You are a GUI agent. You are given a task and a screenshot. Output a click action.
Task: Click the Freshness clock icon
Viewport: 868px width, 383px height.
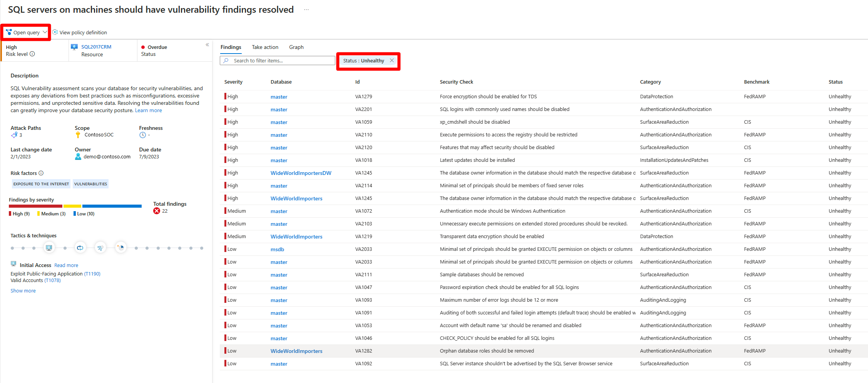click(142, 135)
